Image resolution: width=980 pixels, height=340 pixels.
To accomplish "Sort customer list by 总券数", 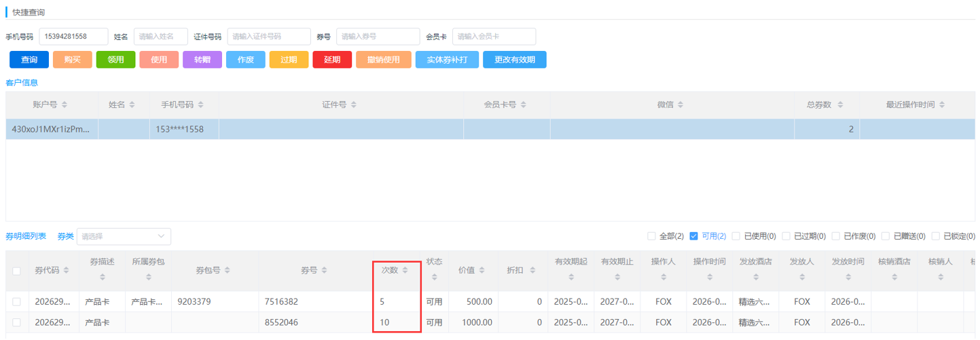I will point(840,105).
